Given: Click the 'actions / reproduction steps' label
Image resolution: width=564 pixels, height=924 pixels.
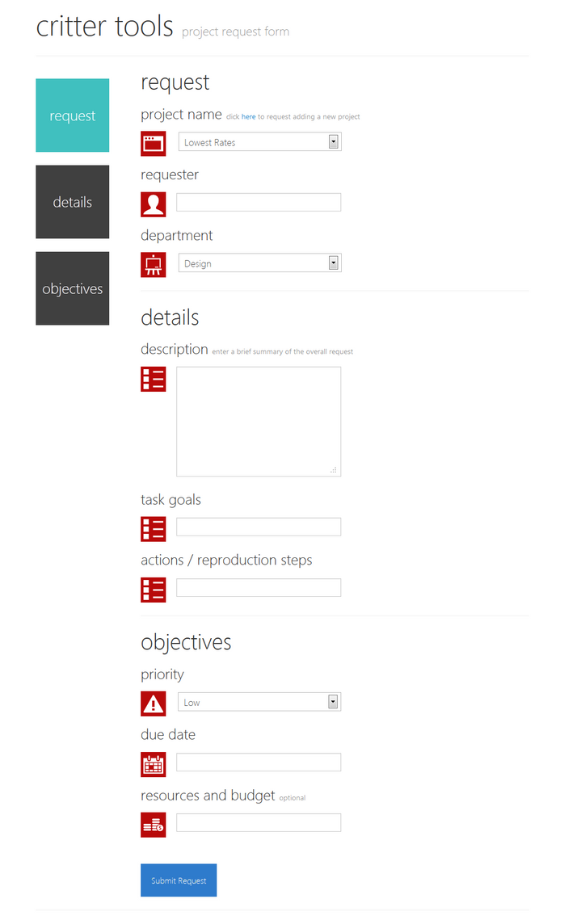Looking at the screenshot, I should tap(226, 561).
